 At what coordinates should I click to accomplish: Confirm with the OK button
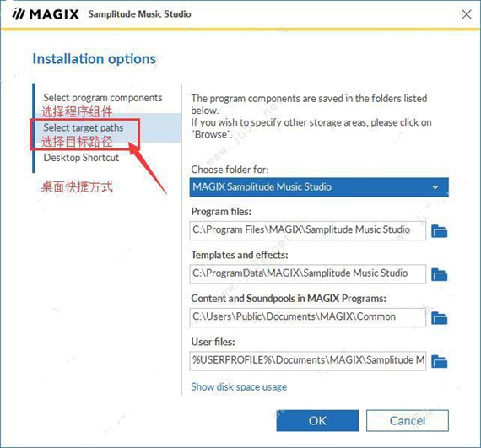317,421
